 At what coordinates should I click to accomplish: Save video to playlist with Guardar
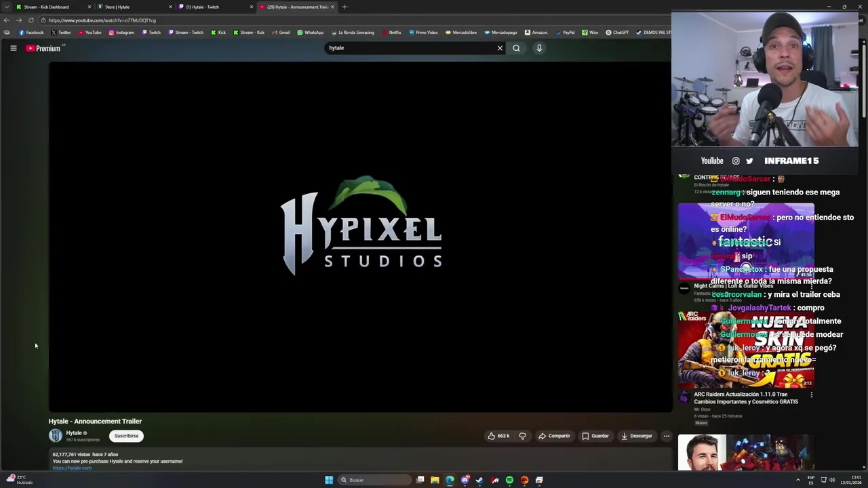(595, 436)
